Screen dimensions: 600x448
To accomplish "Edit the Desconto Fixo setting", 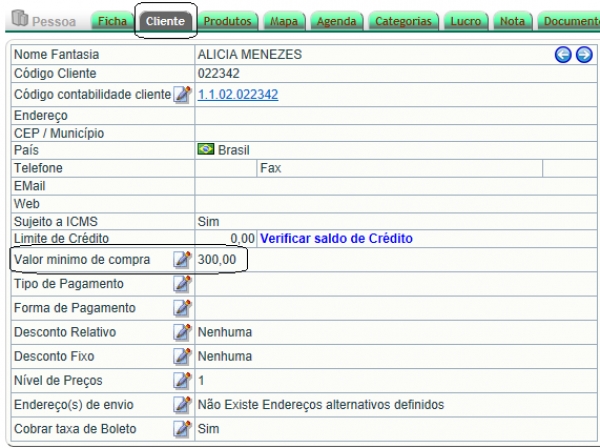I will [182, 356].
